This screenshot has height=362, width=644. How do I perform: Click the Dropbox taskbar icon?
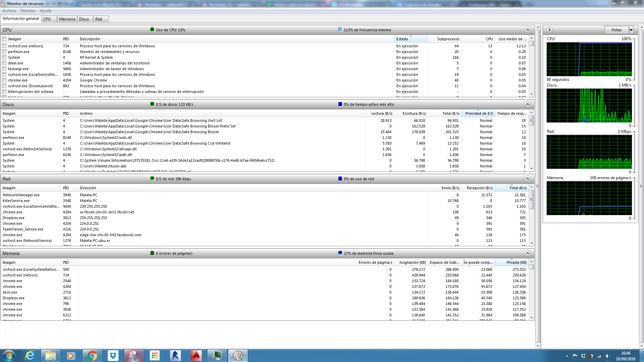point(113,356)
